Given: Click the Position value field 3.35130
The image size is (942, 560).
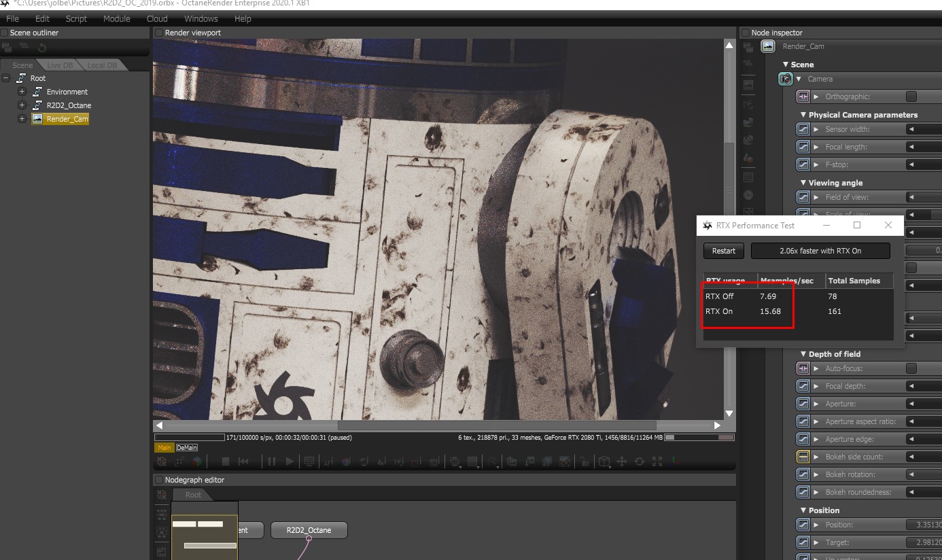Looking at the screenshot, I should pyautogui.click(x=924, y=525).
